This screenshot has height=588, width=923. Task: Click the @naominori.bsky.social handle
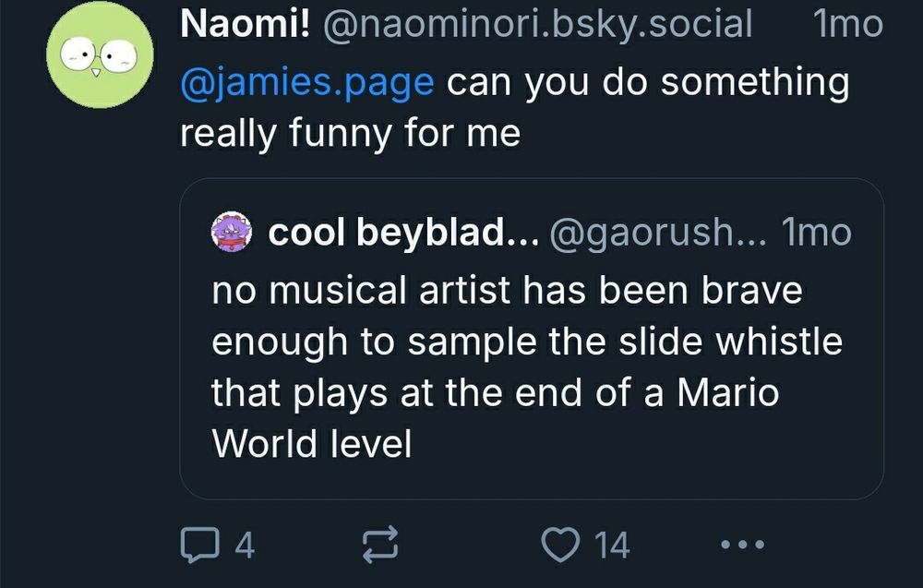click(x=537, y=24)
